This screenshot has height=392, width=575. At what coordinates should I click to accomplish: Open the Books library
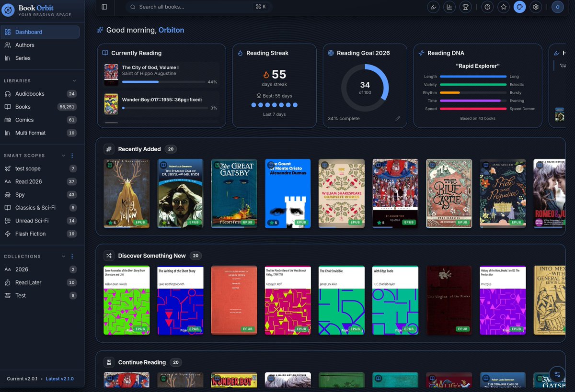point(40,107)
